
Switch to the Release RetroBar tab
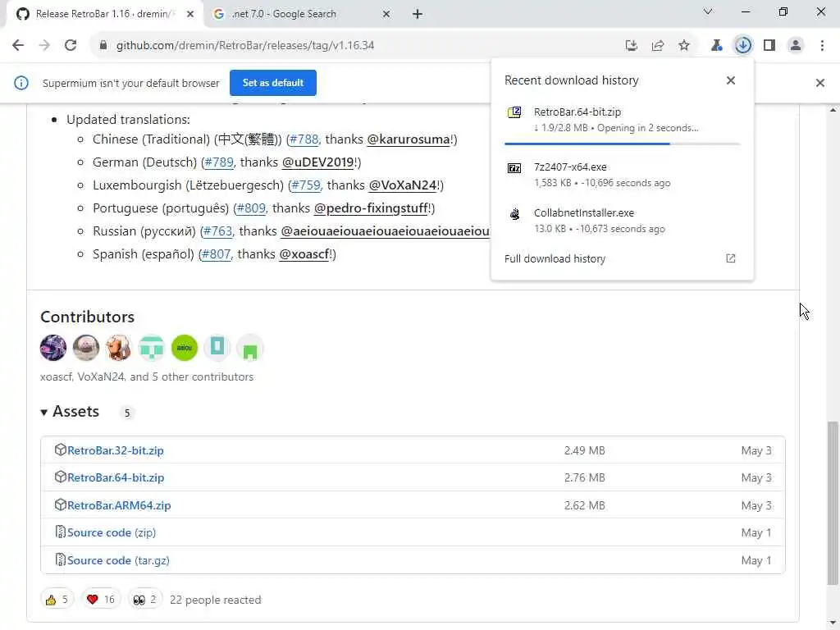(x=104, y=15)
